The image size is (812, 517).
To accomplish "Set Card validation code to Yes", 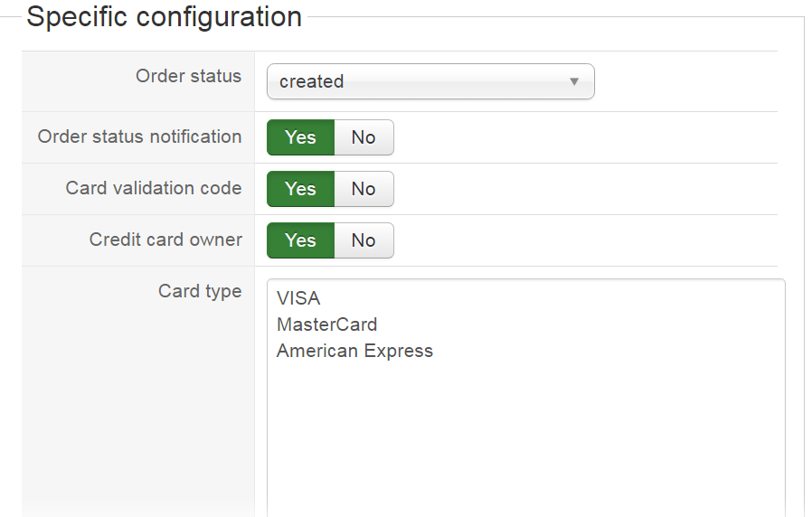I will click(300, 189).
